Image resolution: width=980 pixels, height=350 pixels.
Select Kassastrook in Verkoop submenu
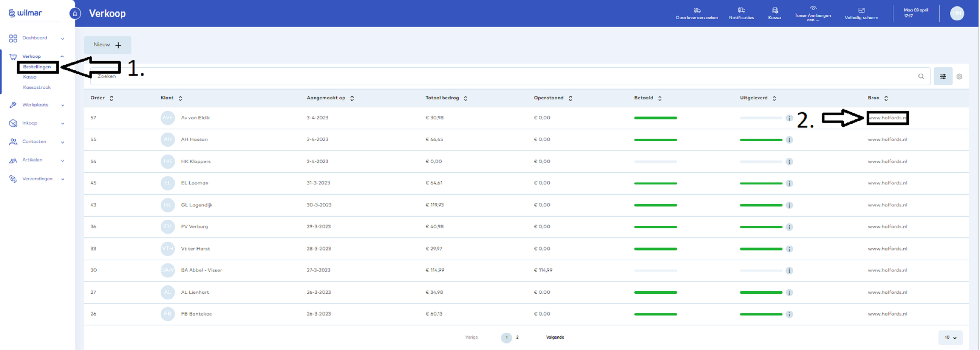(x=37, y=87)
